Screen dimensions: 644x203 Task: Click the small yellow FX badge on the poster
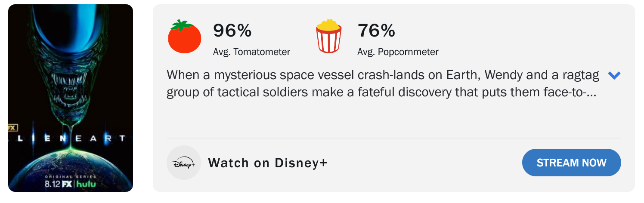pos(12,127)
